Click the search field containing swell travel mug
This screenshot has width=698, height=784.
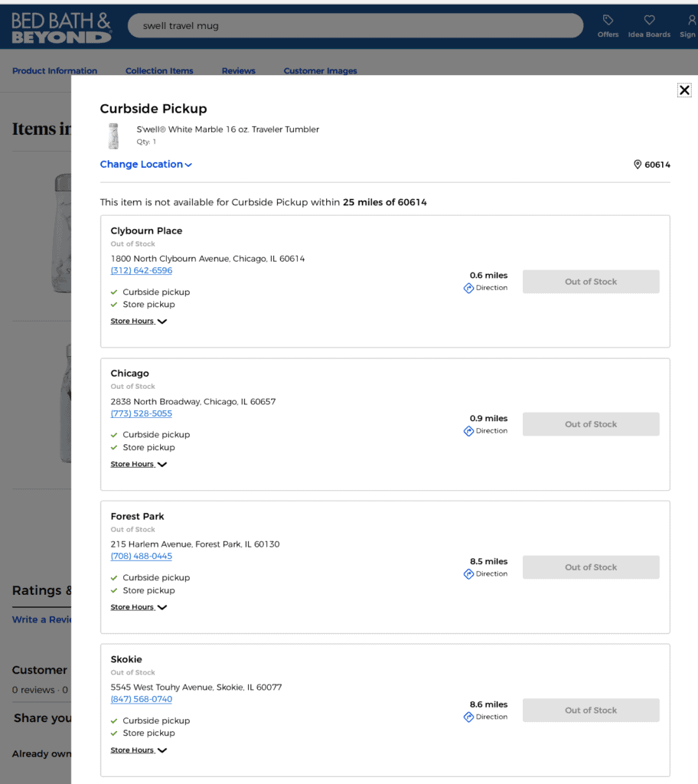pyautogui.click(x=355, y=25)
